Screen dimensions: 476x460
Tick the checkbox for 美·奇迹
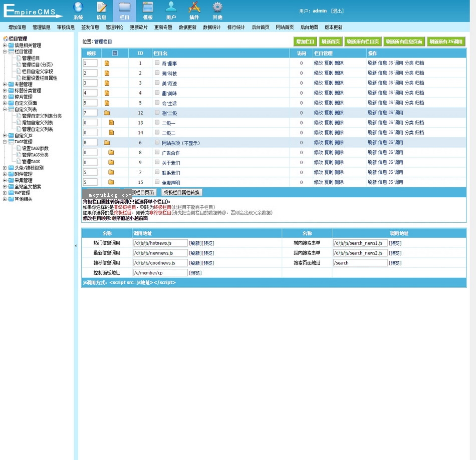[157, 83]
